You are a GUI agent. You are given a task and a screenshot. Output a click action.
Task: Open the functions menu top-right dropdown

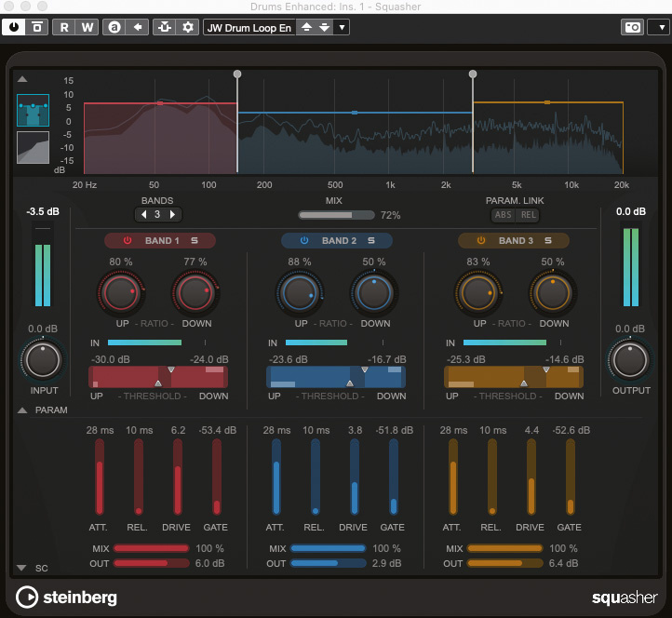coord(661,27)
